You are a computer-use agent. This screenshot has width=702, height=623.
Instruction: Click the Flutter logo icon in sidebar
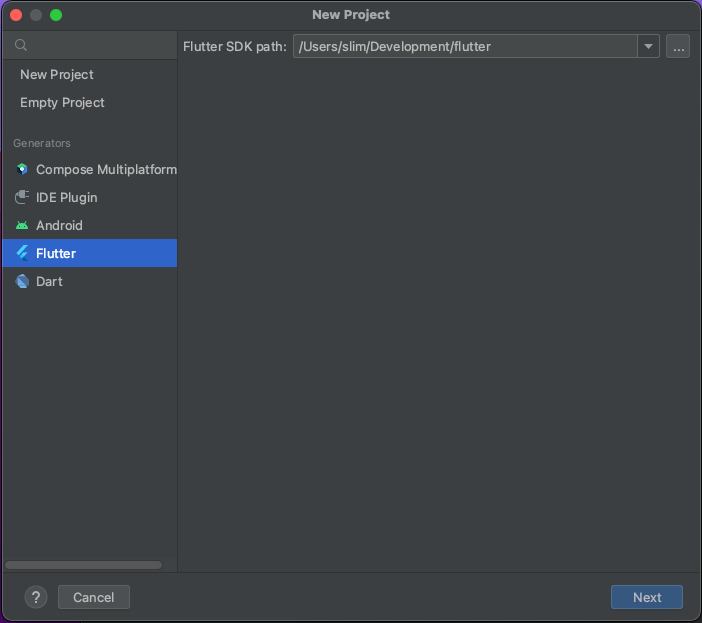[x=22, y=253]
